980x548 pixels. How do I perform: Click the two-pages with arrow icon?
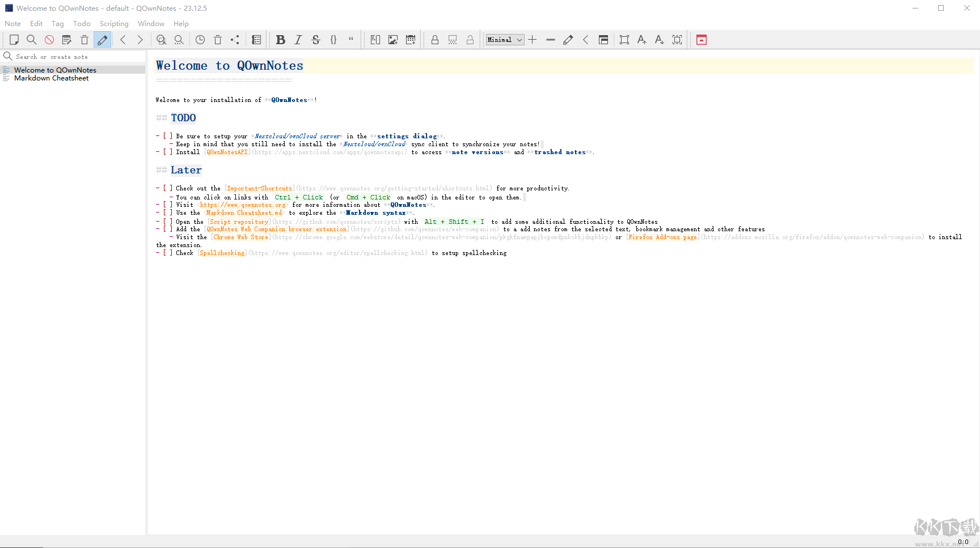(x=375, y=40)
